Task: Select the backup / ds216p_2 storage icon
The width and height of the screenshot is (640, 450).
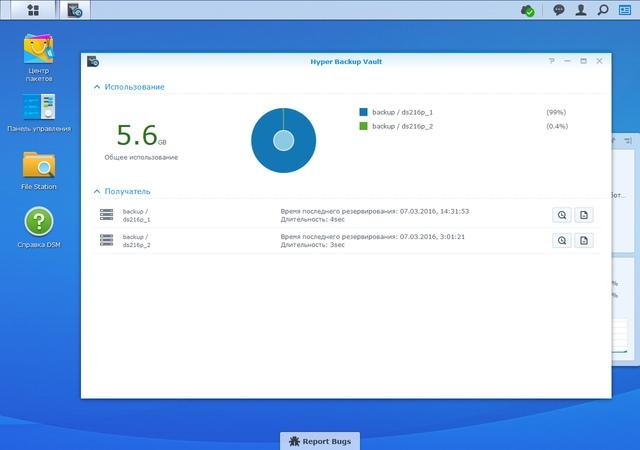Action: click(x=107, y=240)
